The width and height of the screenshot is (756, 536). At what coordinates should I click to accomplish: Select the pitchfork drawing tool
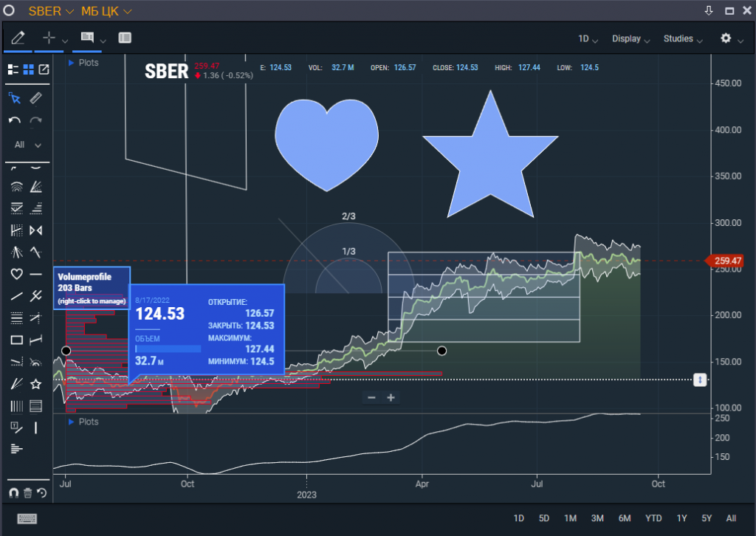pos(16,252)
